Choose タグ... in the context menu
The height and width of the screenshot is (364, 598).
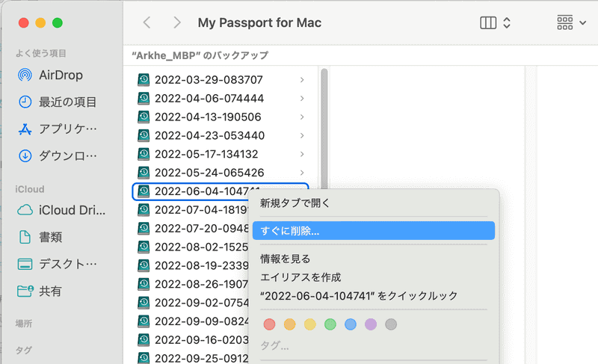coord(274,346)
